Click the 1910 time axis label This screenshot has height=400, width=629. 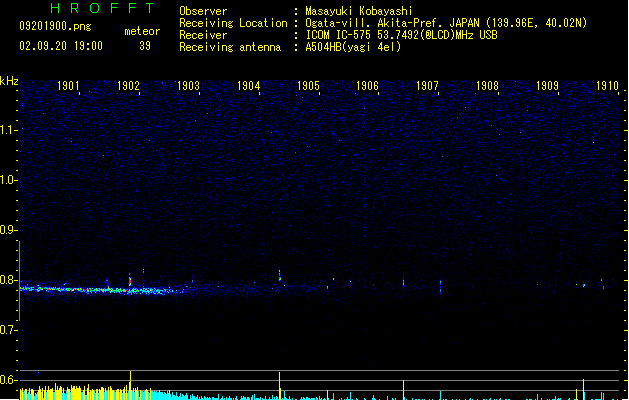point(607,86)
